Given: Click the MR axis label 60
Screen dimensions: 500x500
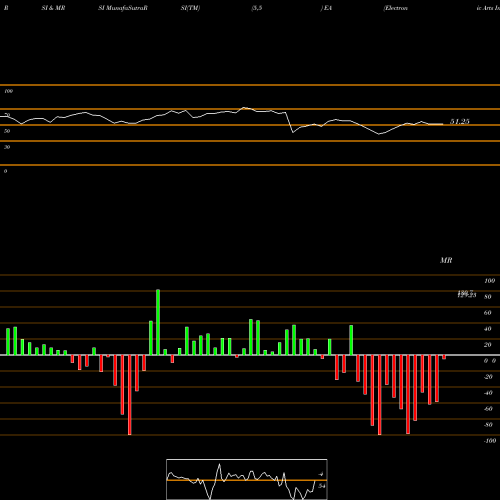Looking at the screenshot, I should 488,313.
